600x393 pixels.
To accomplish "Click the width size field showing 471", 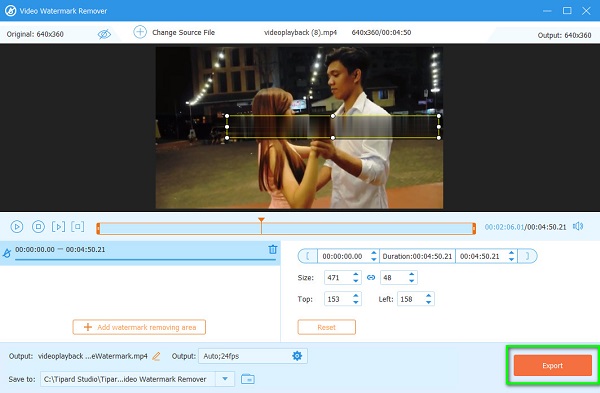I will [338, 277].
